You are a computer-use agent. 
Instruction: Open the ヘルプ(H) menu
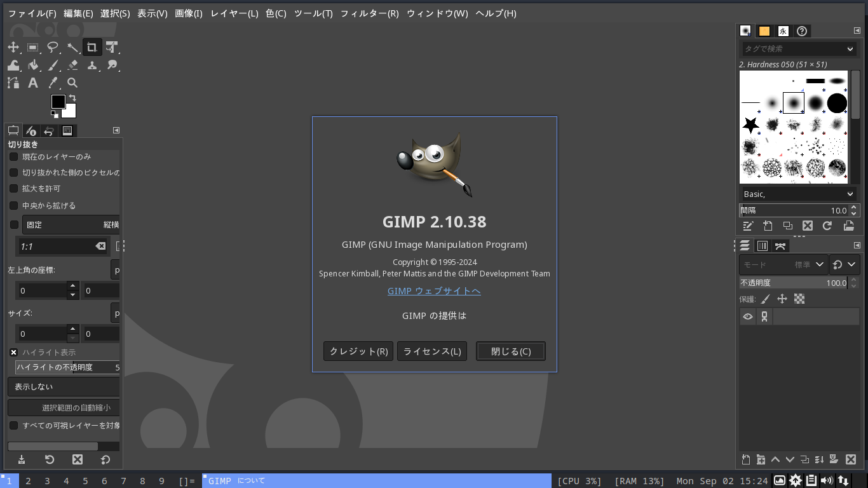pos(496,13)
